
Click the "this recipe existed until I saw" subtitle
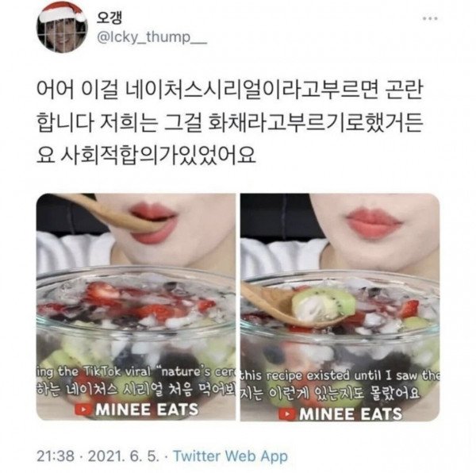click(x=340, y=376)
